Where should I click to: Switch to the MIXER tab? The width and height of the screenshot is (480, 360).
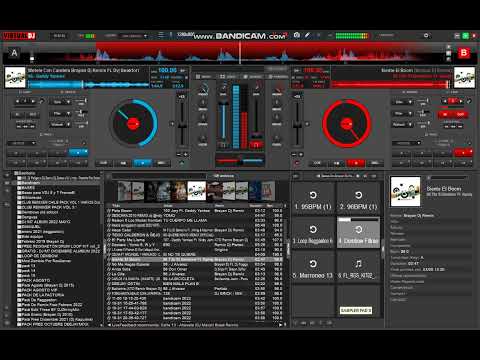tap(204, 77)
